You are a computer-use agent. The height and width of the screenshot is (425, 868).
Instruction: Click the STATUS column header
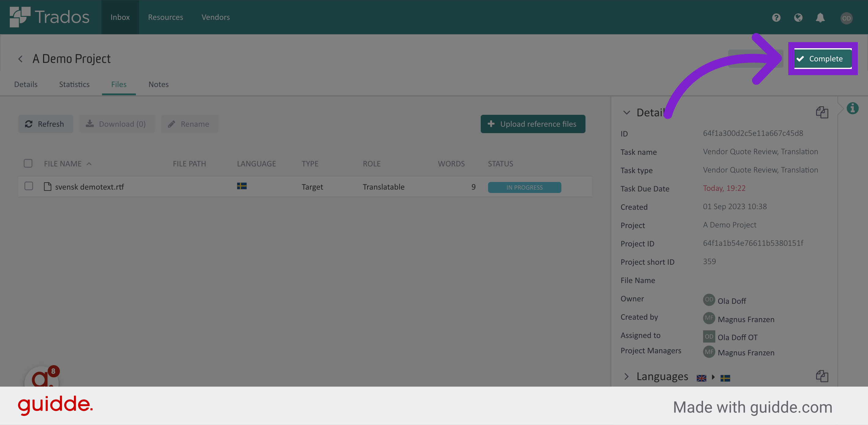pos(500,164)
